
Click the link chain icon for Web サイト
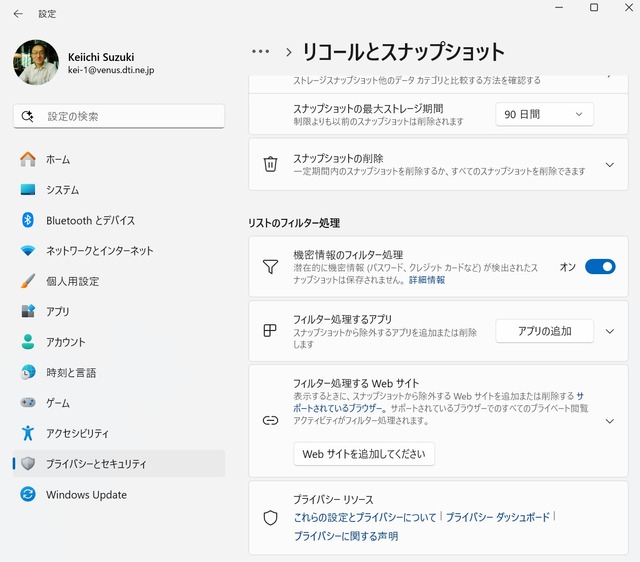[270, 420]
